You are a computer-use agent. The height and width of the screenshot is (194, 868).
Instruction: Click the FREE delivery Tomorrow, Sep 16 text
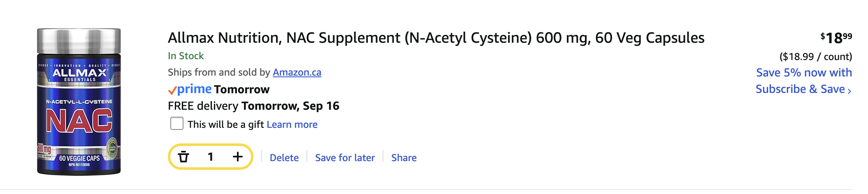[253, 106]
